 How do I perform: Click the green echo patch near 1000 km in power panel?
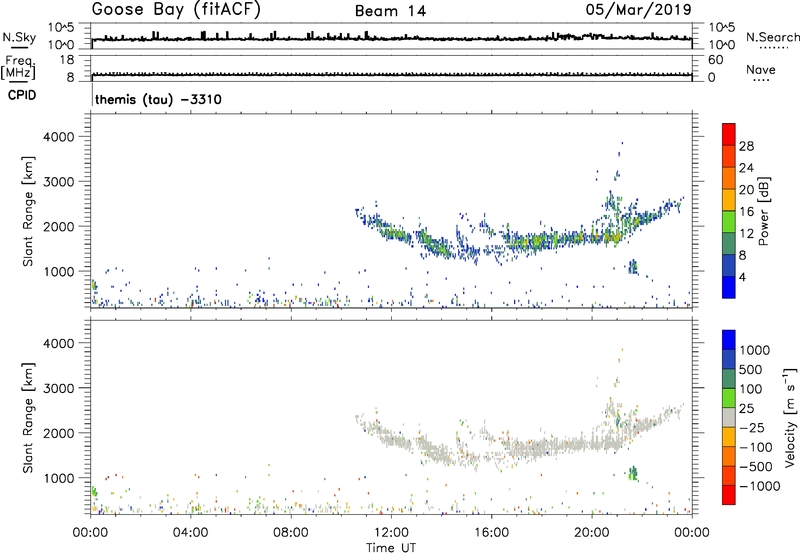click(x=633, y=266)
